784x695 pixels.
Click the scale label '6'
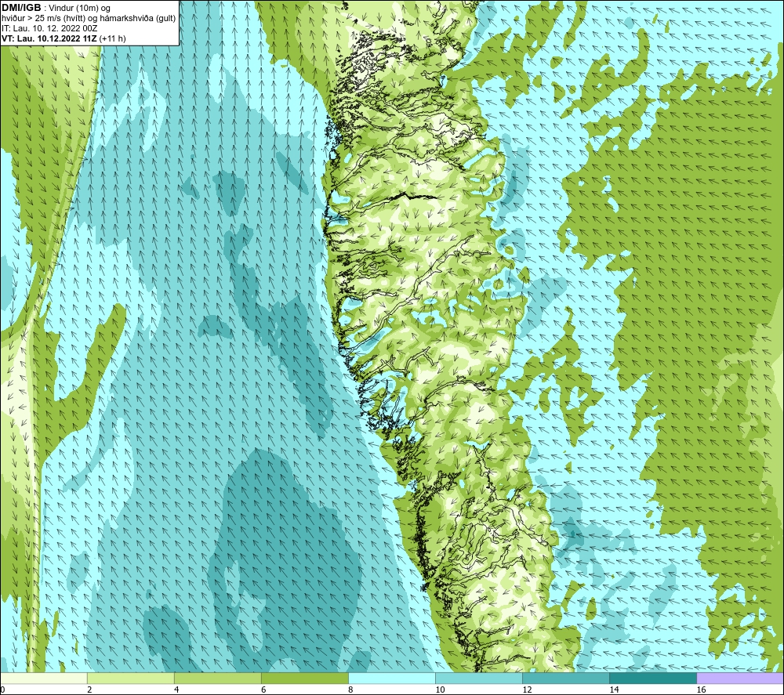263,690
